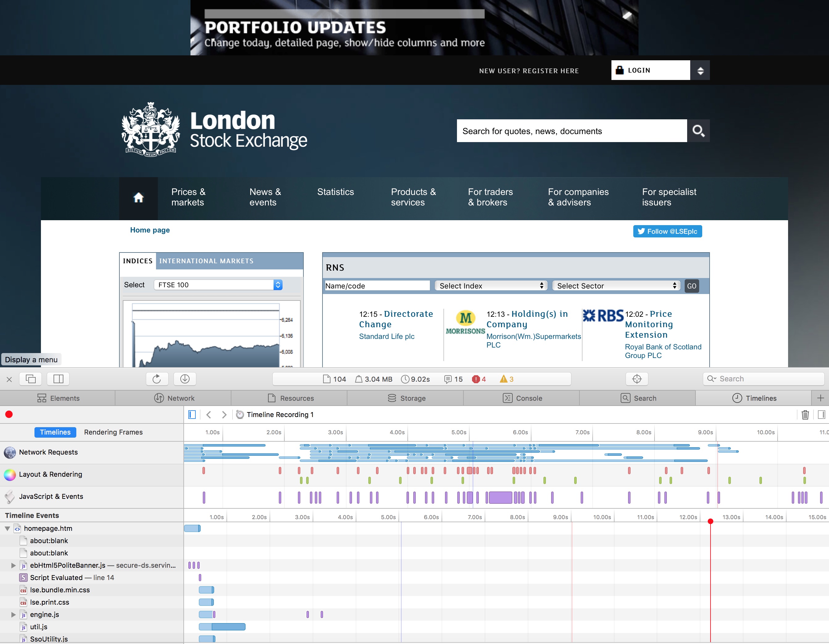The height and width of the screenshot is (644, 829).
Task: Clear the timeline recording with trash icon
Action: pyautogui.click(x=805, y=415)
